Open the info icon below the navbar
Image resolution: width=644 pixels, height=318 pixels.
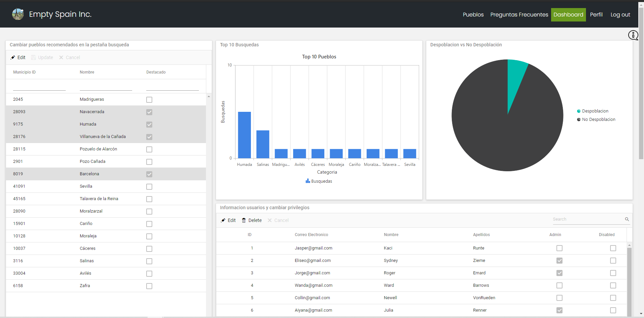click(633, 35)
